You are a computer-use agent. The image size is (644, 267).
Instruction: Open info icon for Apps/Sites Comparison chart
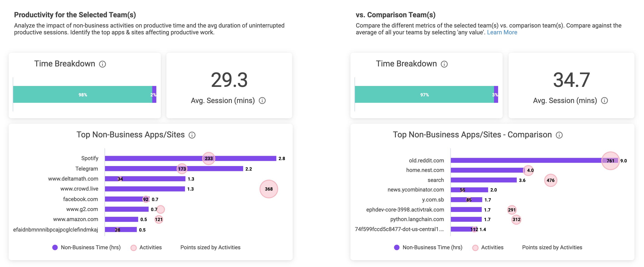pos(559,135)
